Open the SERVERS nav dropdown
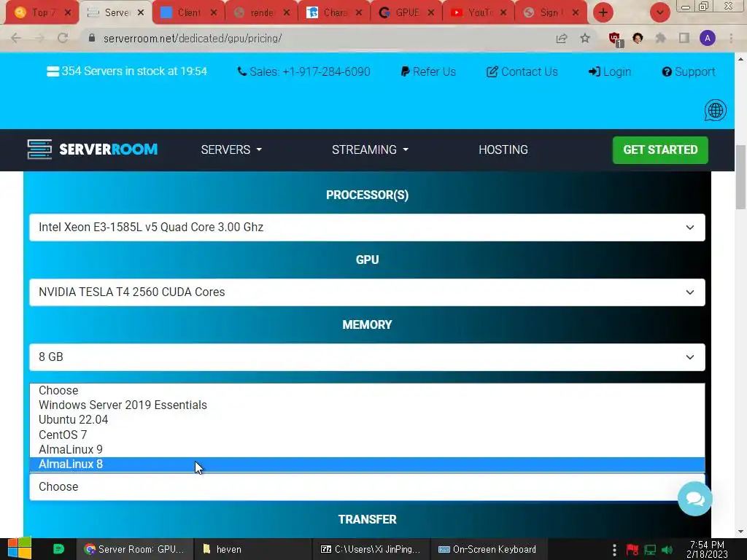 click(x=231, y=149)
